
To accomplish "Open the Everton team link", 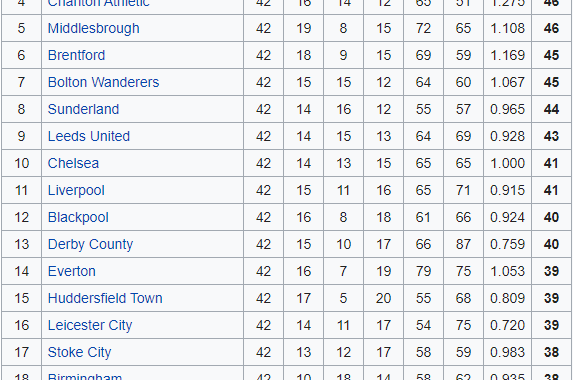I will tap(72, 271).
